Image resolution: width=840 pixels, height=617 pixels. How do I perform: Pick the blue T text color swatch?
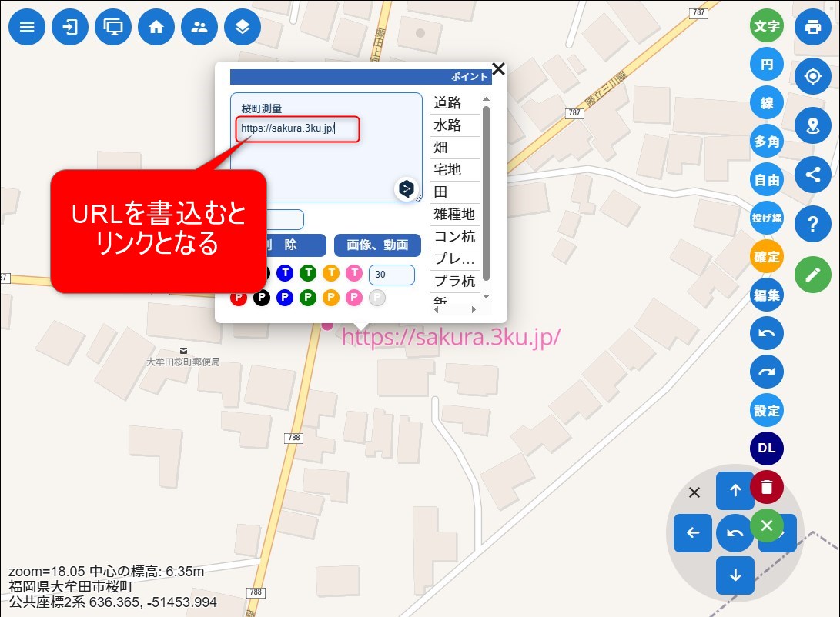[x=285, y=273]
